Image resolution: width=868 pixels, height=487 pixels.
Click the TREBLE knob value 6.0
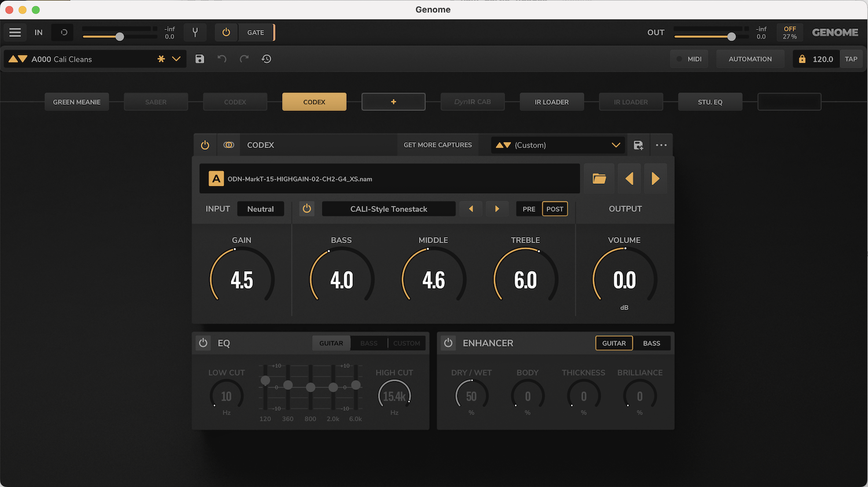coord(525,279)
